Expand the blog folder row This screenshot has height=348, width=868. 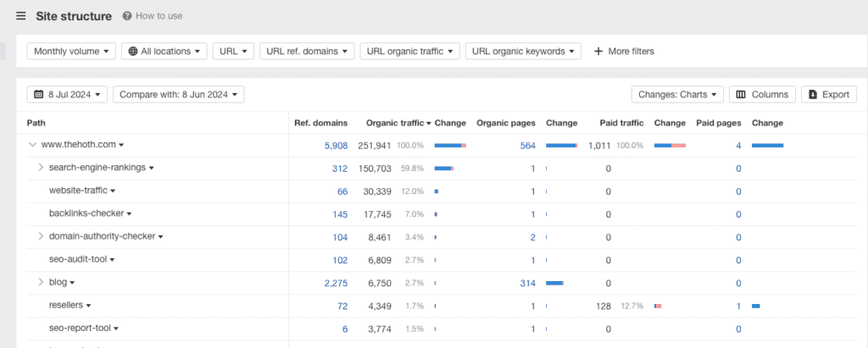(x=41, y=282)
